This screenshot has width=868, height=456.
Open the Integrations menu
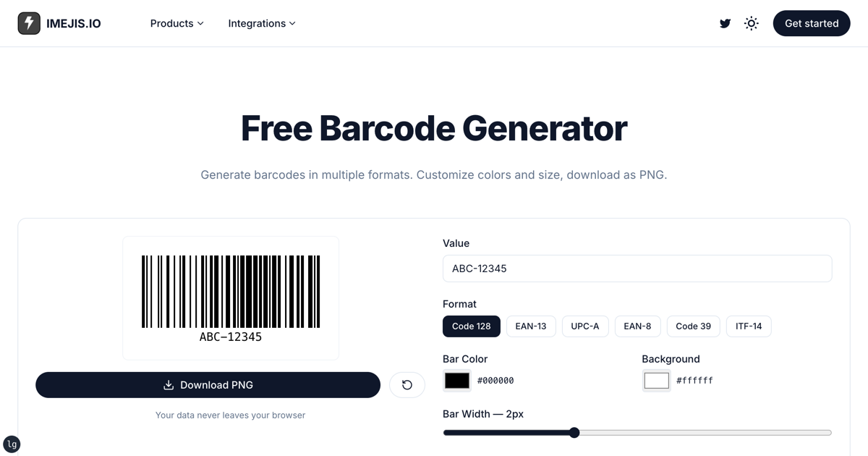pyautogui.click(x=257, y=23)
